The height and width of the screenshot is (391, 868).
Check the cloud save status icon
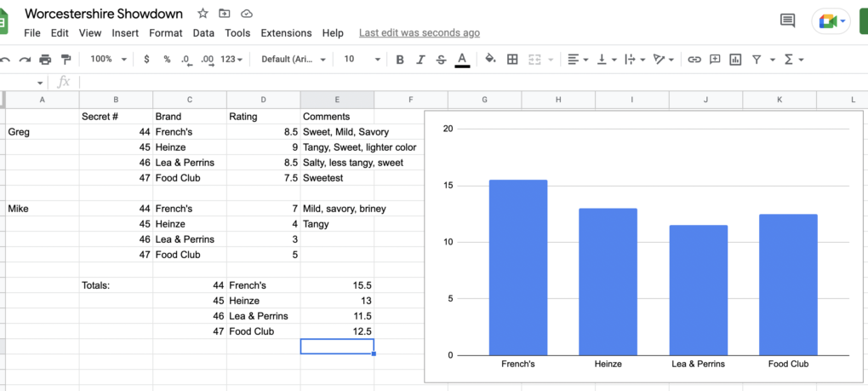tap(247, 14)
